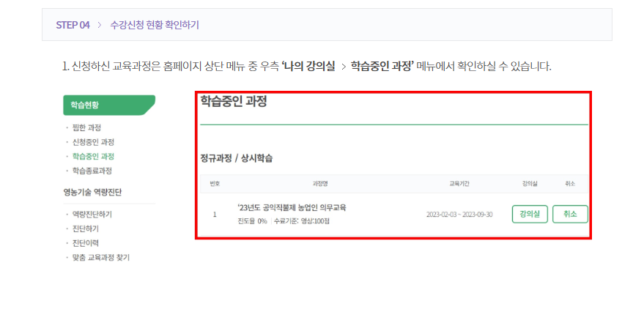Image resolution: width=644 pixels, height=312 pixels.
Task: Open 진단이력 in the sidebar
Action: 85,243
